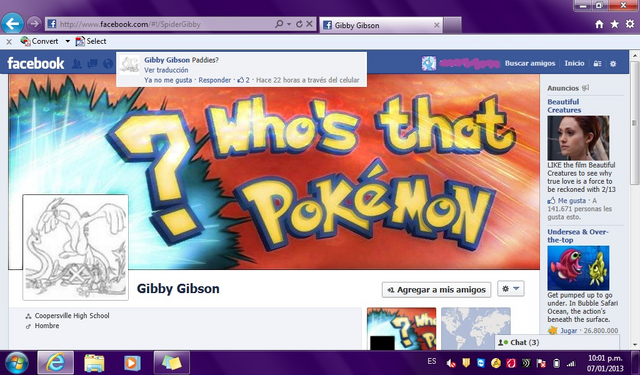Viewport: 640px width, 375px height.
Task: Open the Chat (3) bar
Action: pyautogui.click(x=557, y=342)
